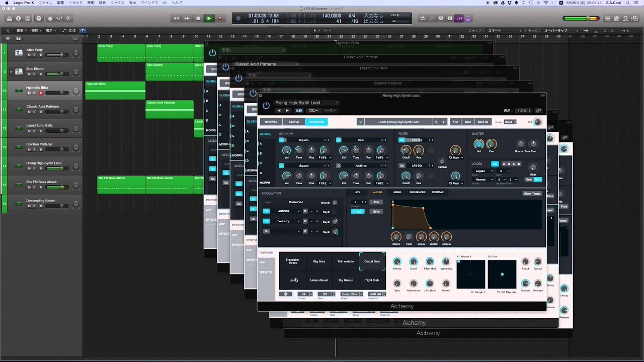This screenshot has height=362, width=644.
Task: Open the AHDSR1 modulator dropdown
Action: pos(287,211)
